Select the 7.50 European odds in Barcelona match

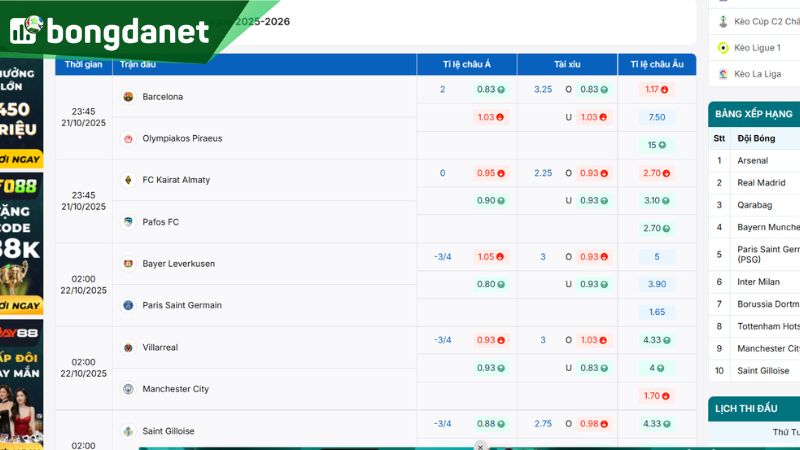tap(656, 117)
